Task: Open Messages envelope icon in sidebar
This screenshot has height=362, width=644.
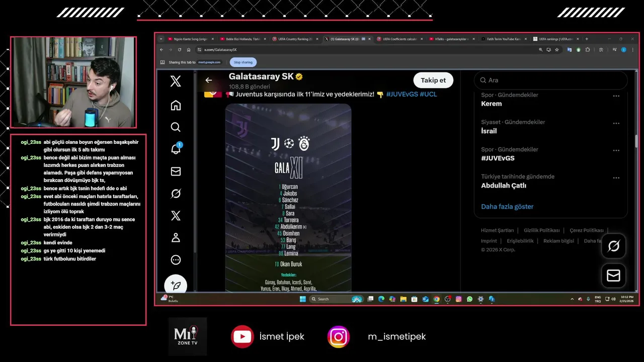Action: pyautogui.click(x=176, y=171)
